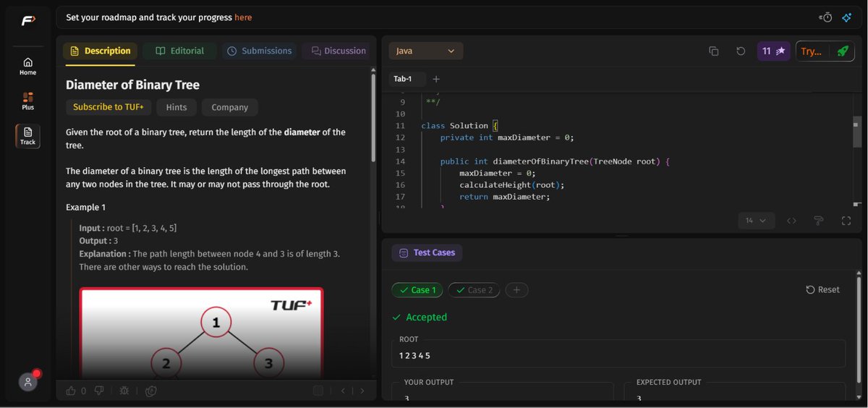Click the code brackets icon below editor

click(791, 221)
